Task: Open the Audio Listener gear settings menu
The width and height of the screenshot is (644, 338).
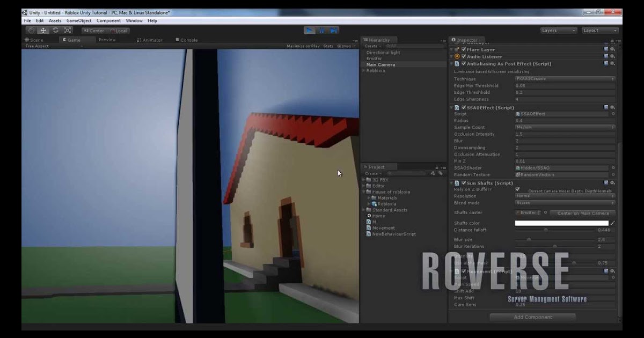Action: [x=612, y=56]
